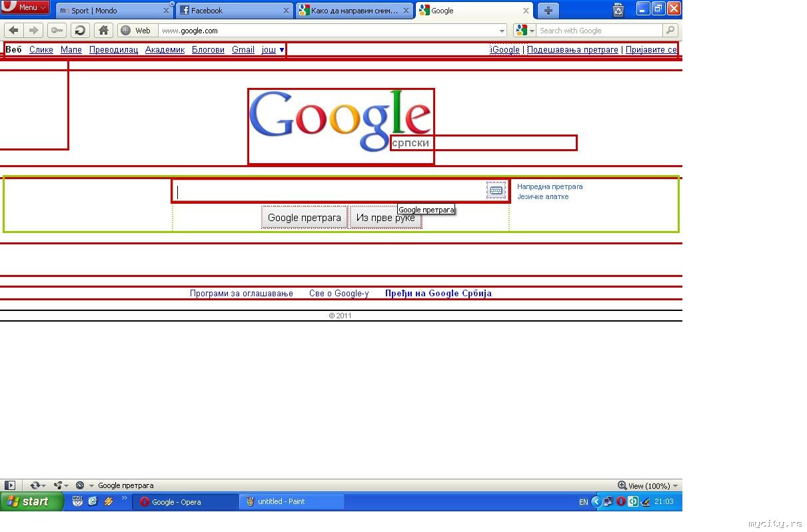Click the Forward arrow button
This screenshot has width=807, height=532.
[34, 30]
